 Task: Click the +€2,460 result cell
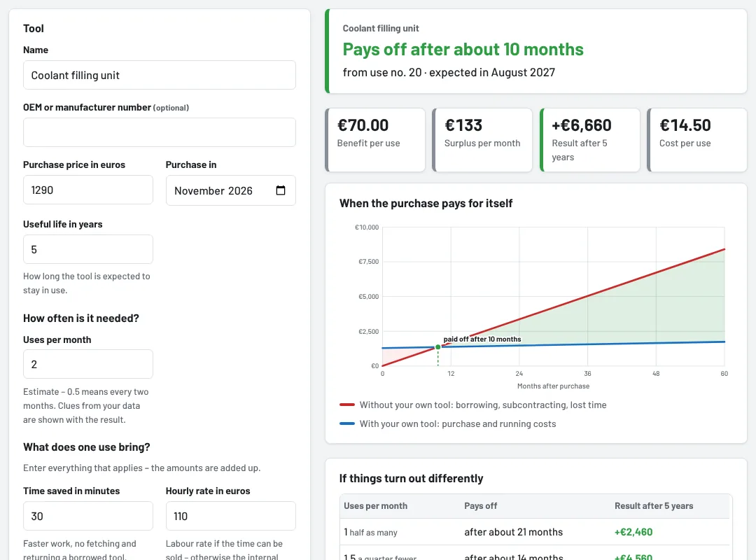(x=633, y=532)
